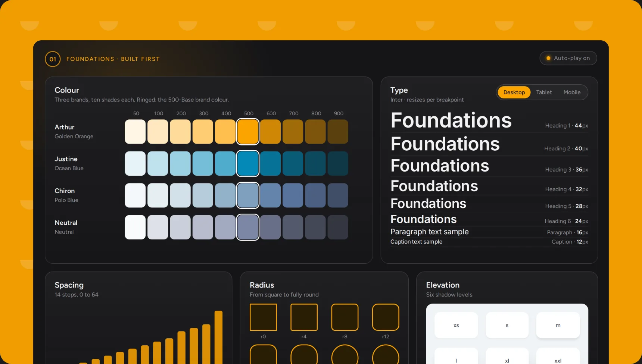Image resolution: width=642 pixels, height=364 pixels.
Task: Click 'Six shadow levels' subtitle
Action: pyautogui.click(x=449, y=295)
